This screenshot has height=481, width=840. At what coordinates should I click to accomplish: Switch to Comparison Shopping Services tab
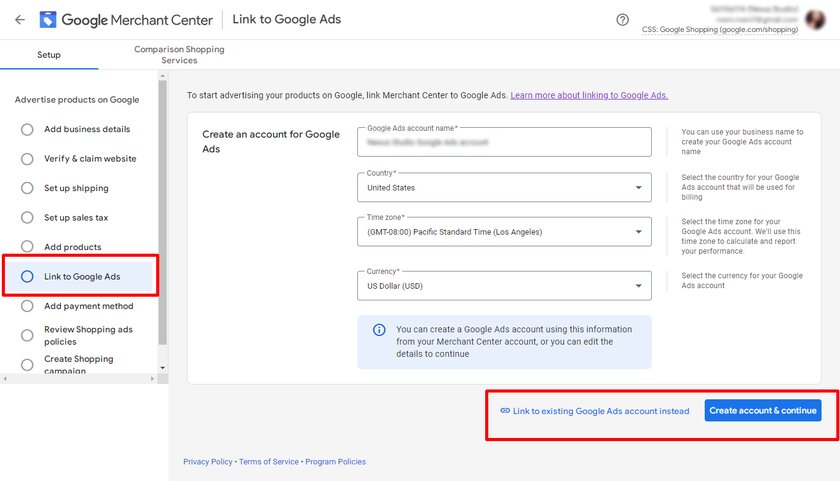point(179,55)
